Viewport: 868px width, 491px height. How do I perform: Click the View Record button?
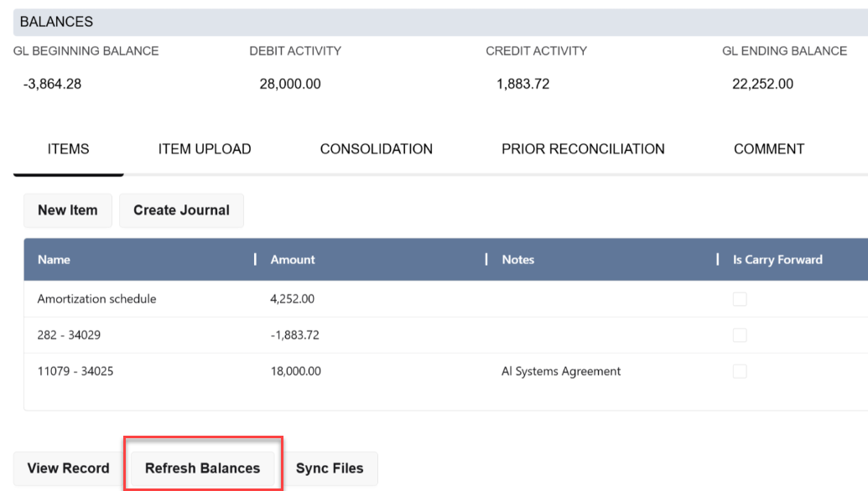pos(69,468)
